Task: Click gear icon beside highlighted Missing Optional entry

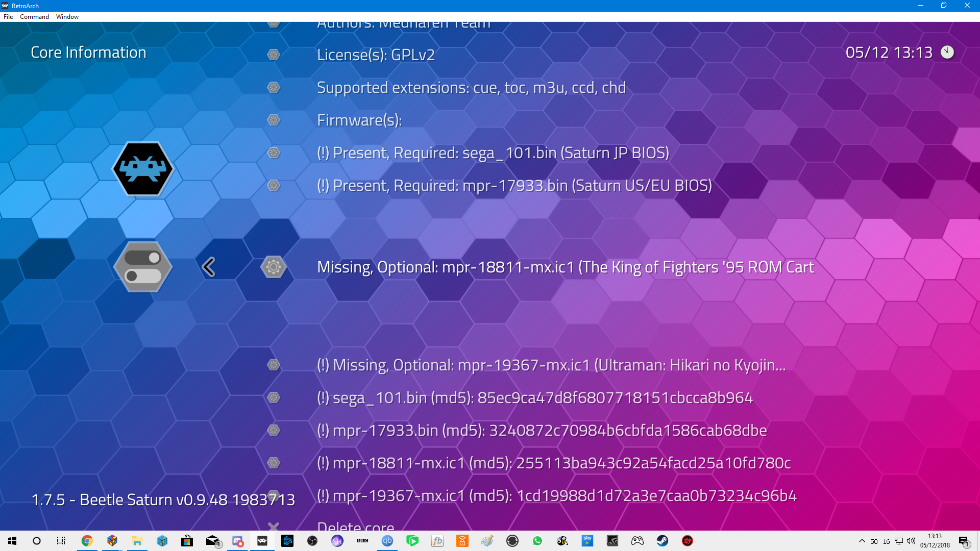Action: pyautogui.click(x=274, y=267)
